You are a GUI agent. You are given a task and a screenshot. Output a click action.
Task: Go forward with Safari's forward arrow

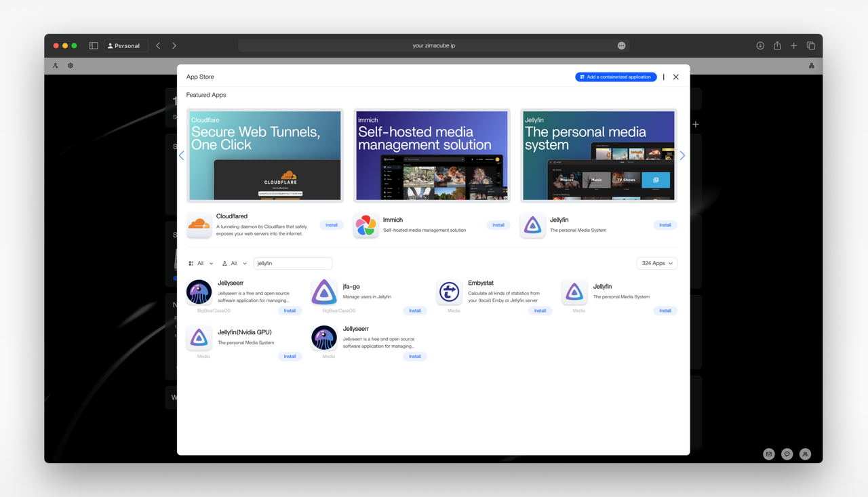(174, 45)
